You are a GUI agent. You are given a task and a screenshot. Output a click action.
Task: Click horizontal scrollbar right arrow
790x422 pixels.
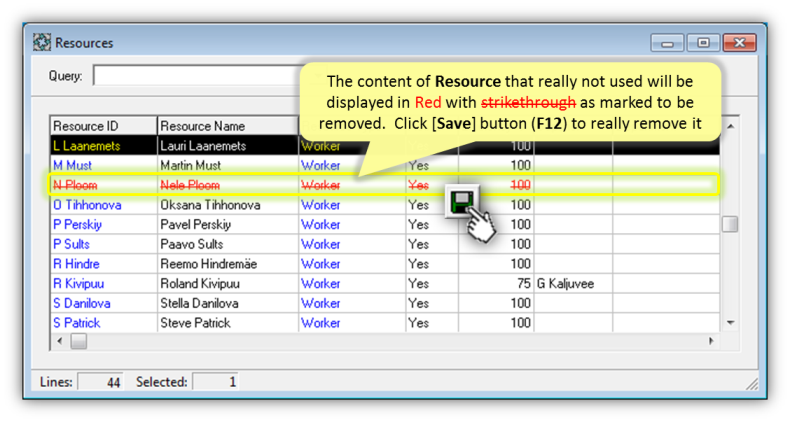click(712, 341)
